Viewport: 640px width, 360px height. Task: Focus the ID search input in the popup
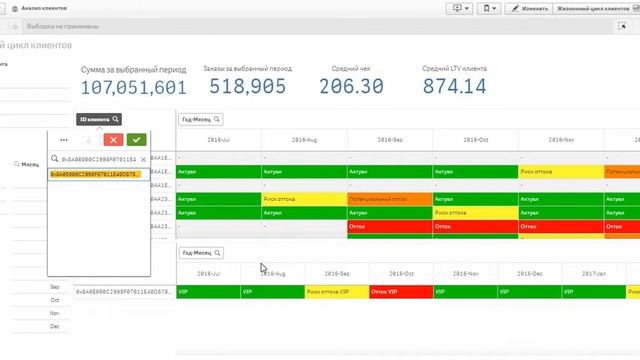coord(99,159)
